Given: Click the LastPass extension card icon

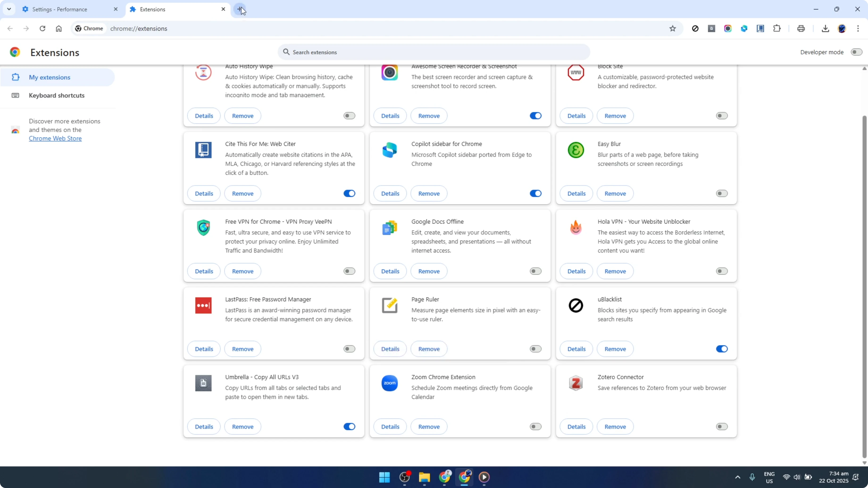Looking at the screenshot, I should pyautogui.click(x=203, y=306).
